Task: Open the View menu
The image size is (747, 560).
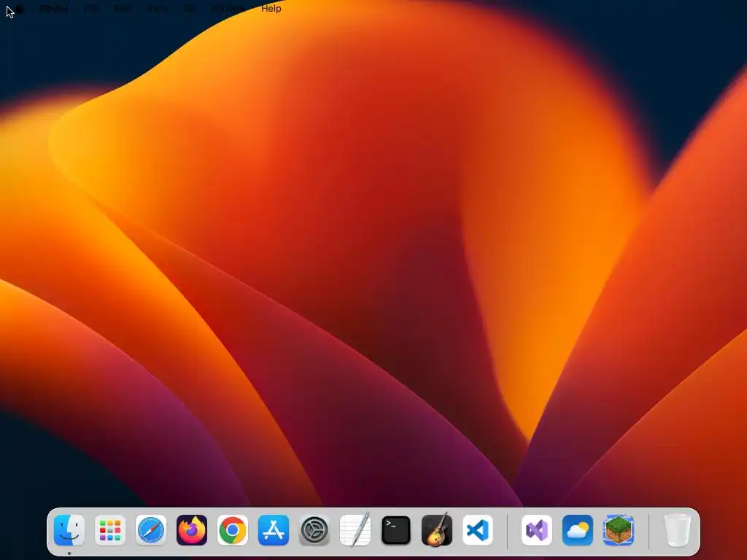Action: [158, 9]
